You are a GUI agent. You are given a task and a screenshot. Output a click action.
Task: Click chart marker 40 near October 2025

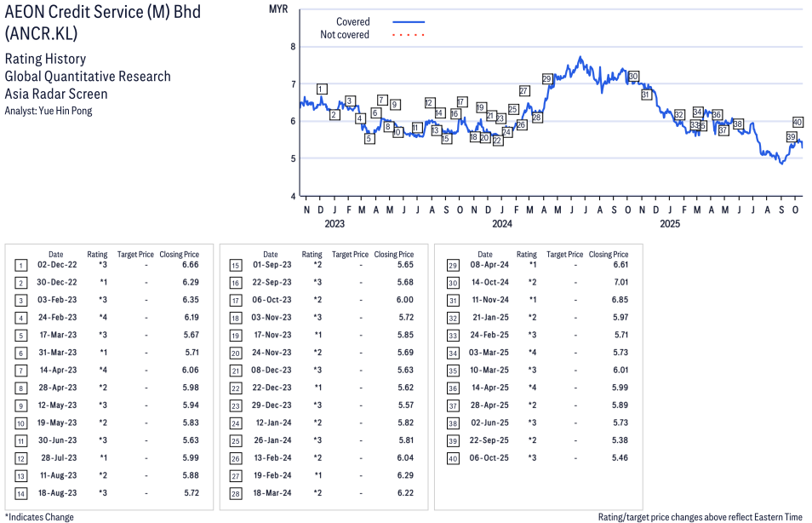pyautogui.click(x=798, y=122)
